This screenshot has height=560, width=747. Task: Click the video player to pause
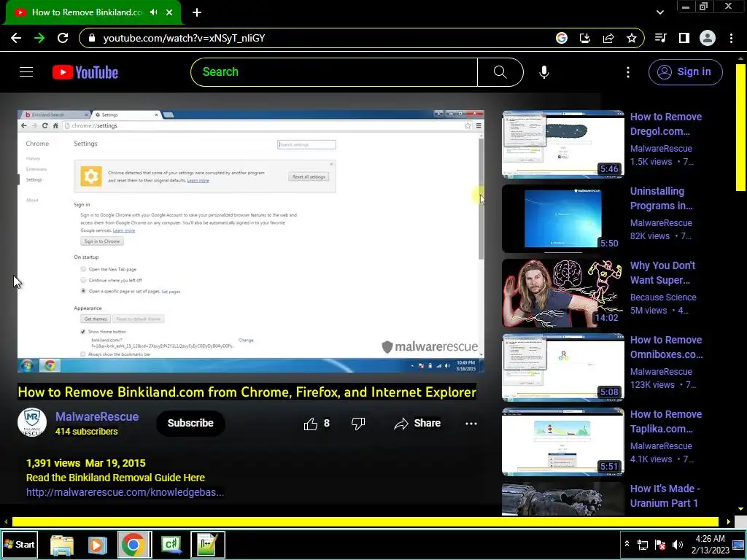[251, 241]
